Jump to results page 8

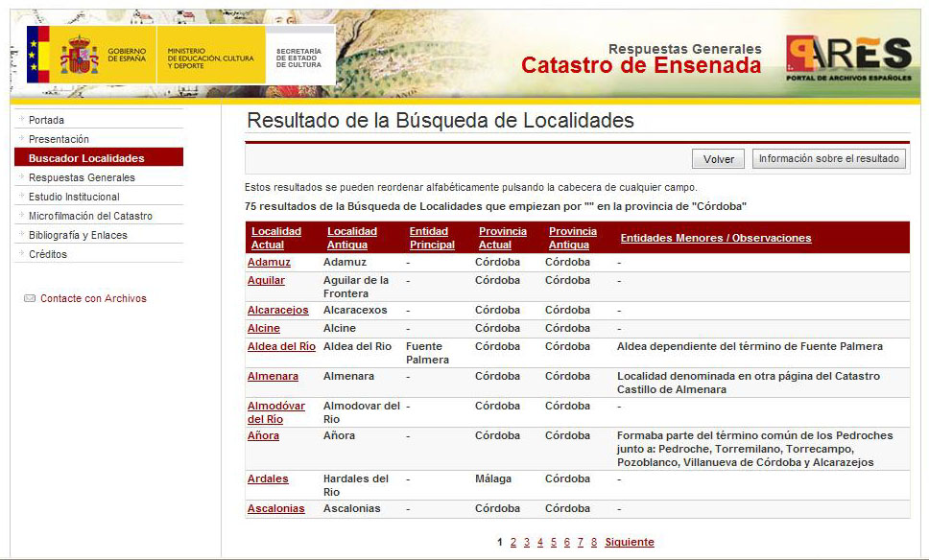[x=594, y=543]
